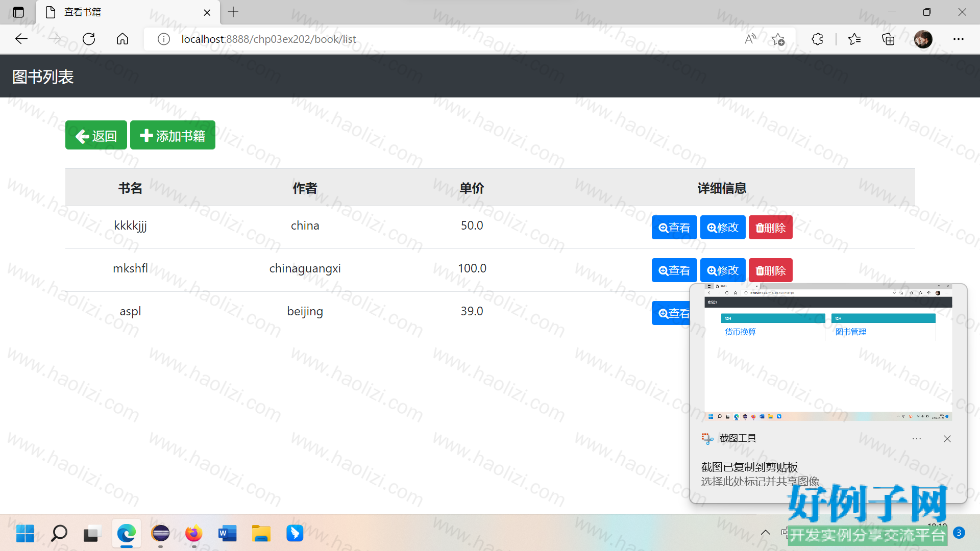Open Eclipse IDE from taskbar
Image resolution: width=980 pixels, height=551 pixels.
[x=160, y=534]
